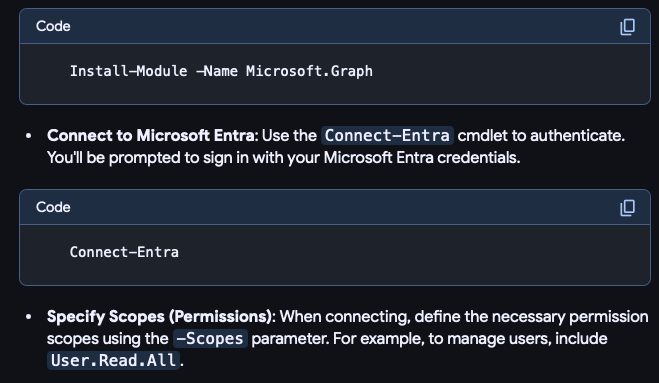Click Microsoft Entra credentials text
The width and height of the screenshot is (659, 383).
(422, 158)
